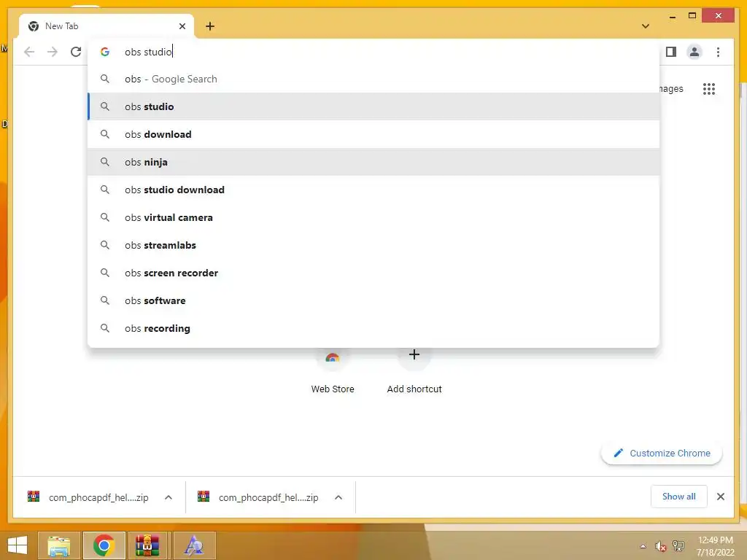Open Chrome's three-dot menu

718,52
